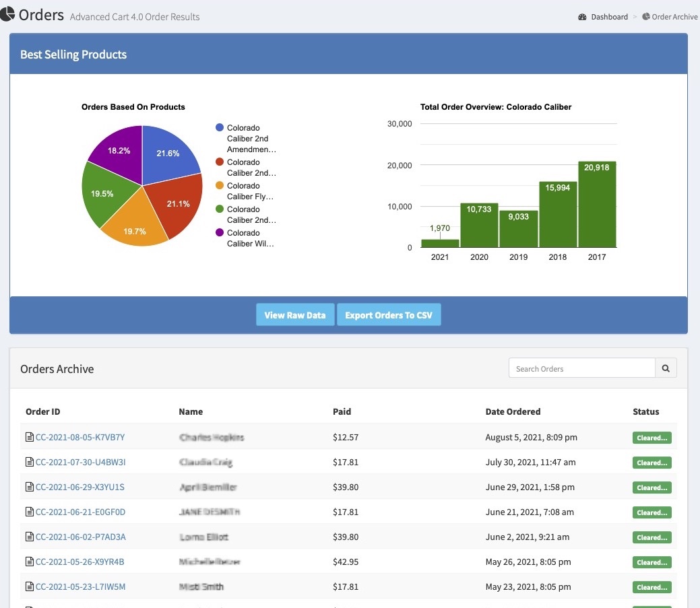700x608 pixels.
Task: Click date 'May 23, 2021, 8:05 pm'
Action: (528, 587)
